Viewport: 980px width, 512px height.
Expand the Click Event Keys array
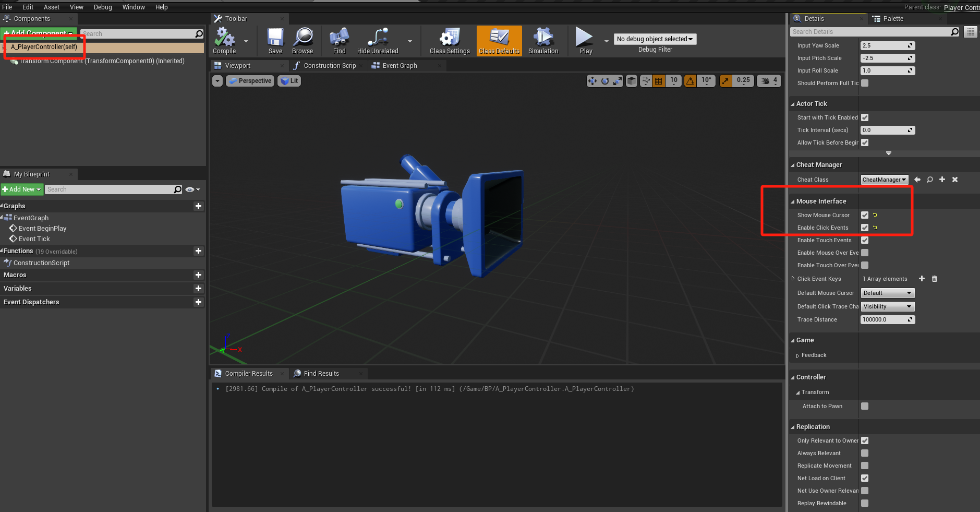pyautogui.click(x=793, y=279)
